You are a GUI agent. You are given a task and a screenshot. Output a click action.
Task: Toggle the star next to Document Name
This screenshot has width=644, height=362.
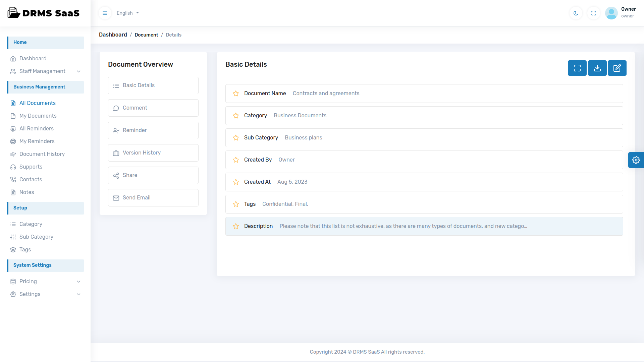click(235, 94)
